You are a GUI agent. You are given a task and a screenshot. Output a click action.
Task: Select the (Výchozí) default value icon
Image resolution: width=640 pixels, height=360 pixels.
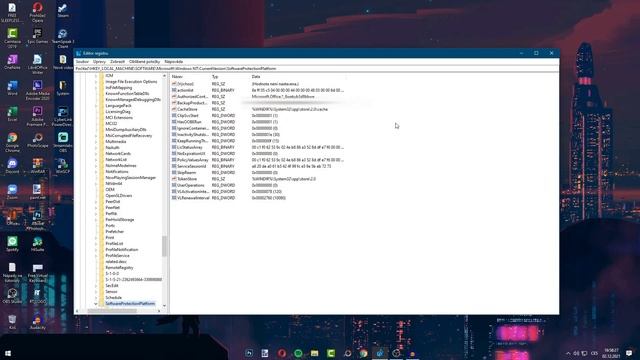click(x=174, y=84)
